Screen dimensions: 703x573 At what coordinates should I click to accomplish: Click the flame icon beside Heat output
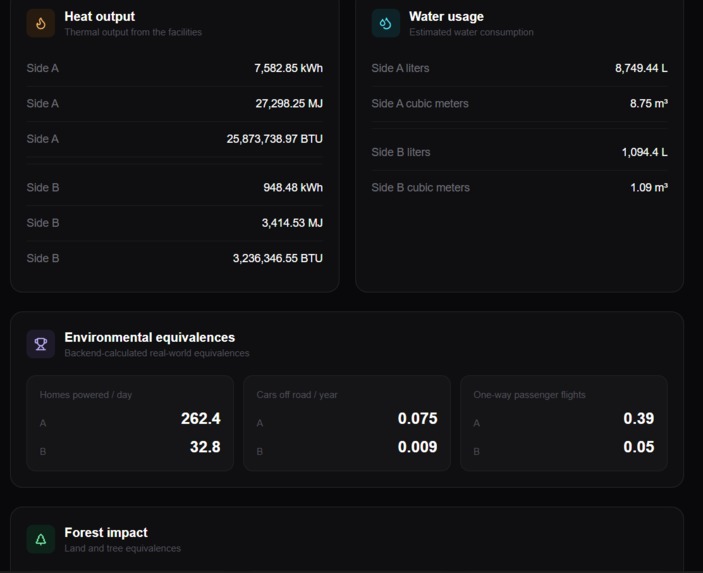(41, 23)
